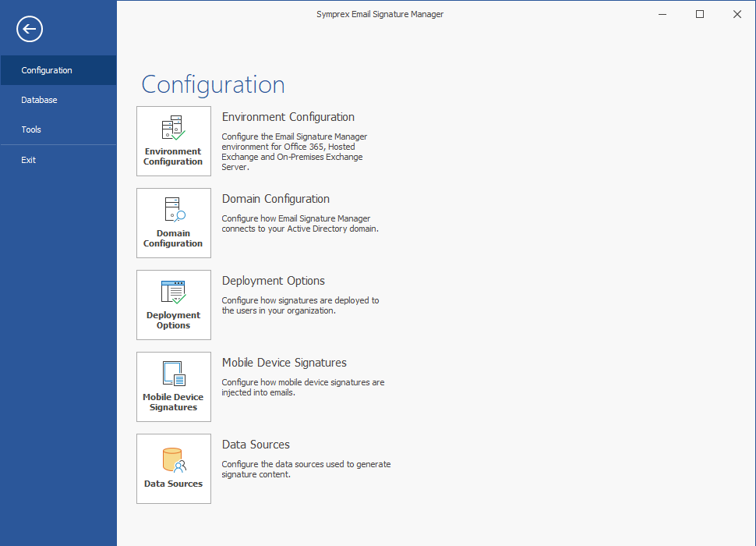Click description 'Configure how mobile device signatures'
This screenshot has height=546, width=756.
(x=302, y=388)
